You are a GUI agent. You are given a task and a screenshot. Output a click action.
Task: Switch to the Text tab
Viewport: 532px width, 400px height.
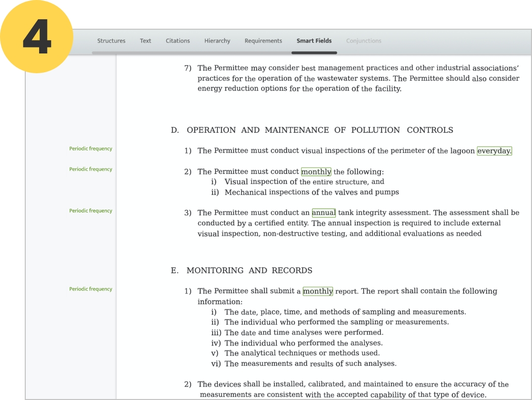[x=145, y=41]
